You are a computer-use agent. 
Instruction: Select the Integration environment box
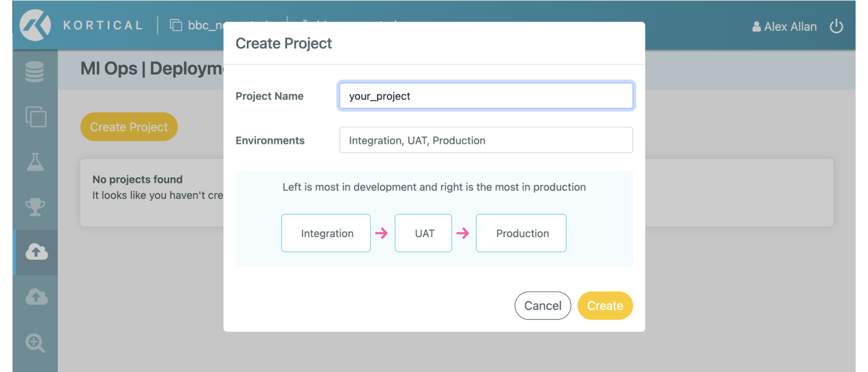tap(325, 233)
